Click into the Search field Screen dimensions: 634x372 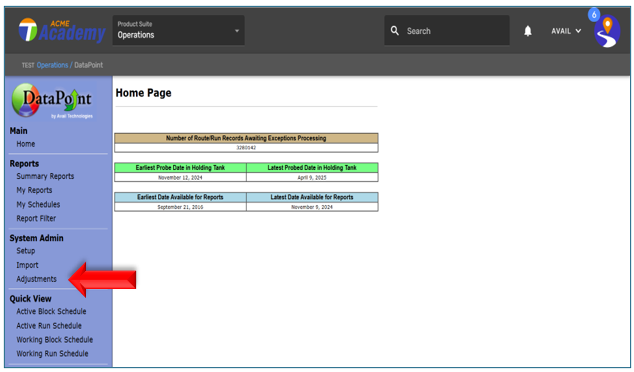point(447,30)
